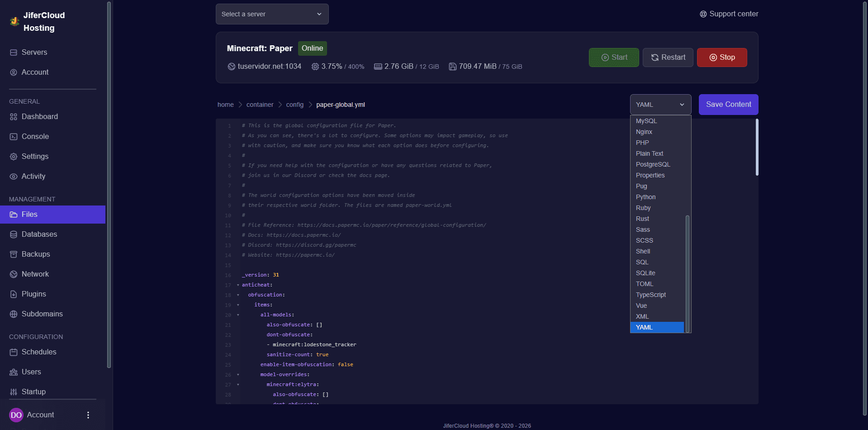Open Servers via its sidebar icon
Image resolution: width=868 pixels, height=430 pixels.
click(14, 53)
